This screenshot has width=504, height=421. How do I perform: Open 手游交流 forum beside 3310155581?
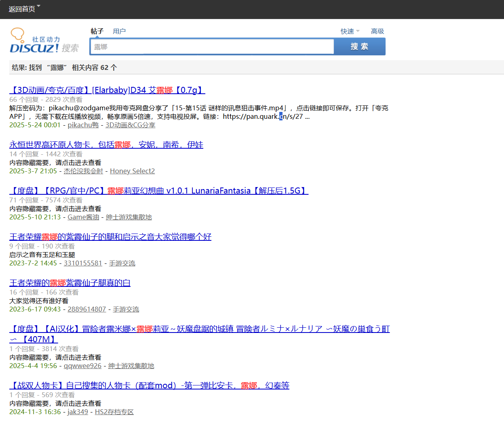pos(122,263)
